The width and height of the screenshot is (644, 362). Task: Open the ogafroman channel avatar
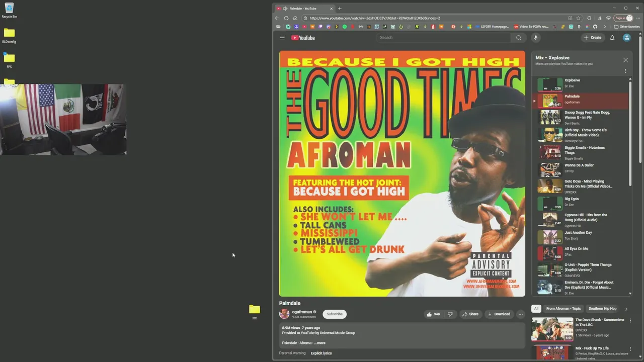[284, 314]
